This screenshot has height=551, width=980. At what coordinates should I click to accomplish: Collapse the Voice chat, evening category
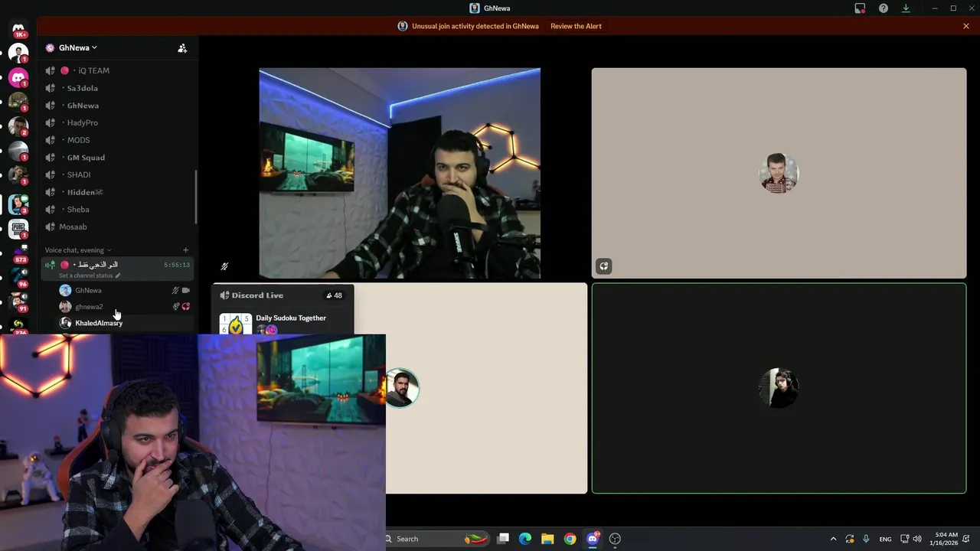click(x=77, y=250)
